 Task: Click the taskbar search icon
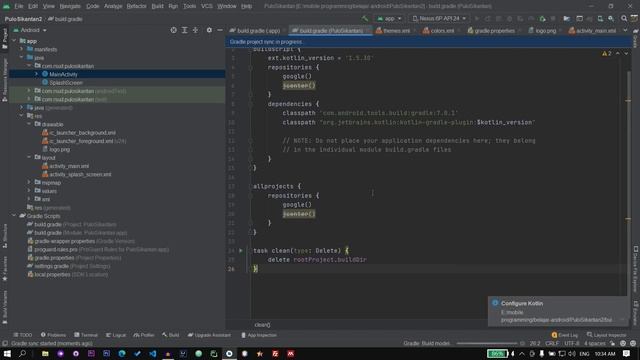pyautogui.click(x=22, y=353)
